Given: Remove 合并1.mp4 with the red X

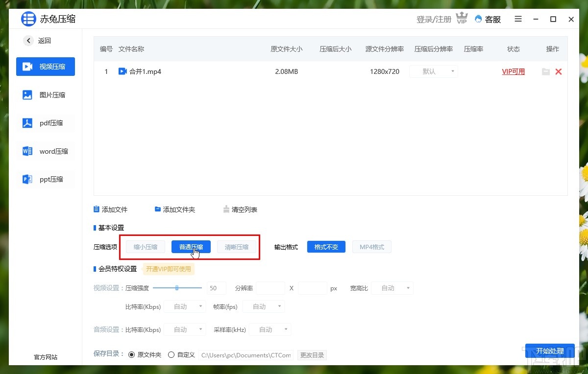Looking at the screenshot, I should tap(558, 71).
